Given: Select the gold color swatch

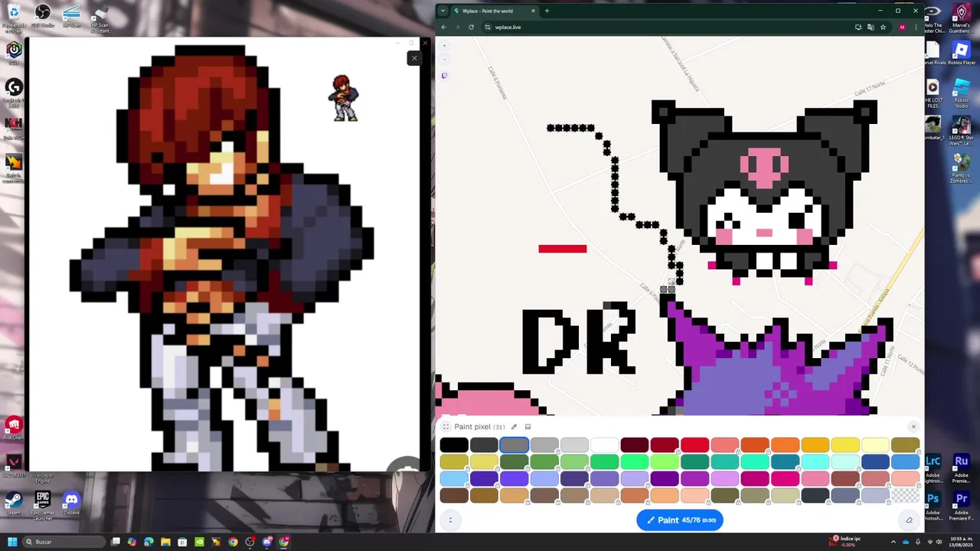Looking at the screenshot, I should (815, 445).
